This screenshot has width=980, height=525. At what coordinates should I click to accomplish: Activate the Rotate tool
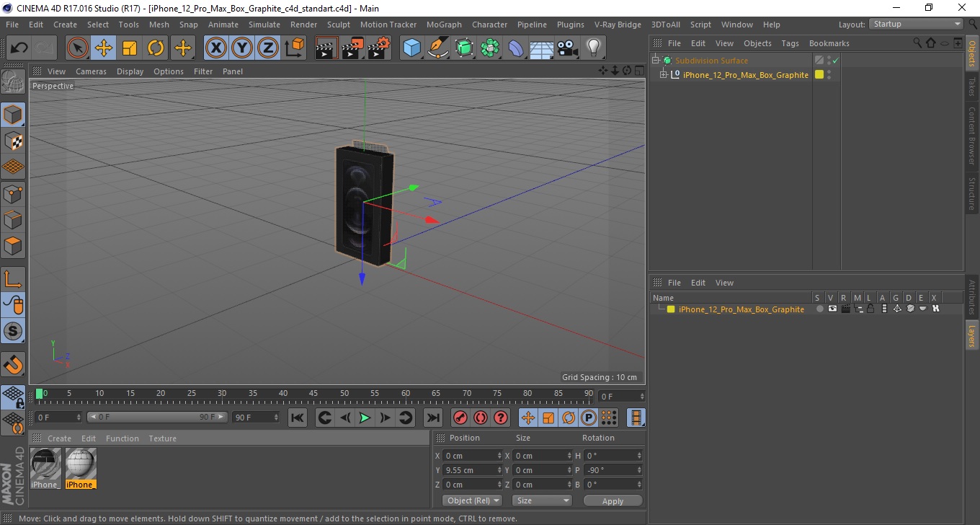156,48
